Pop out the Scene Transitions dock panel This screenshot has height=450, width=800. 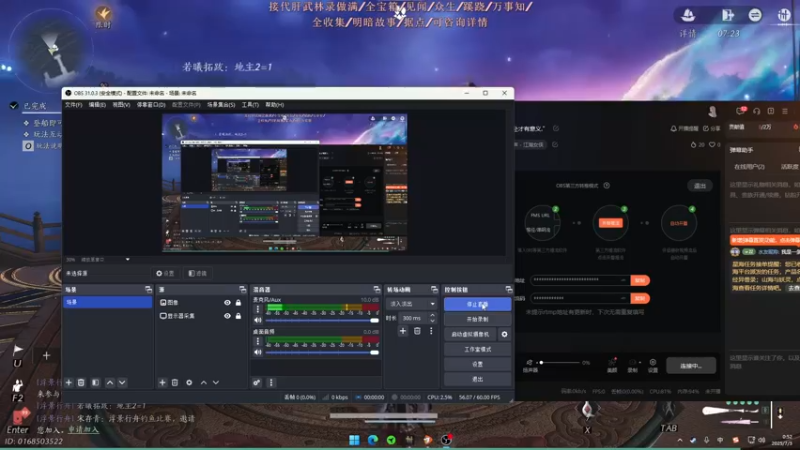click(434, 289)
